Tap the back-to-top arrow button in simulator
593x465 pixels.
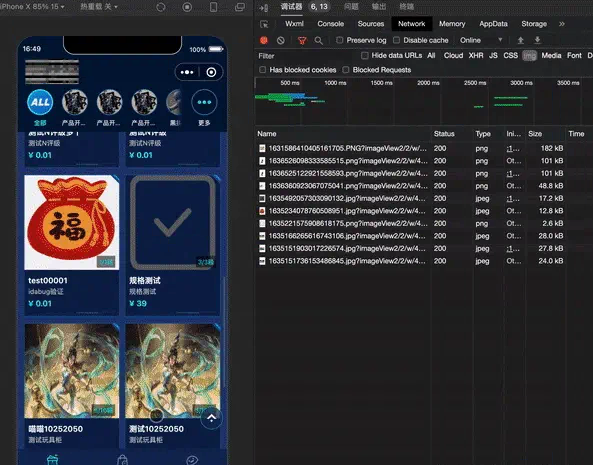point(211,418)
